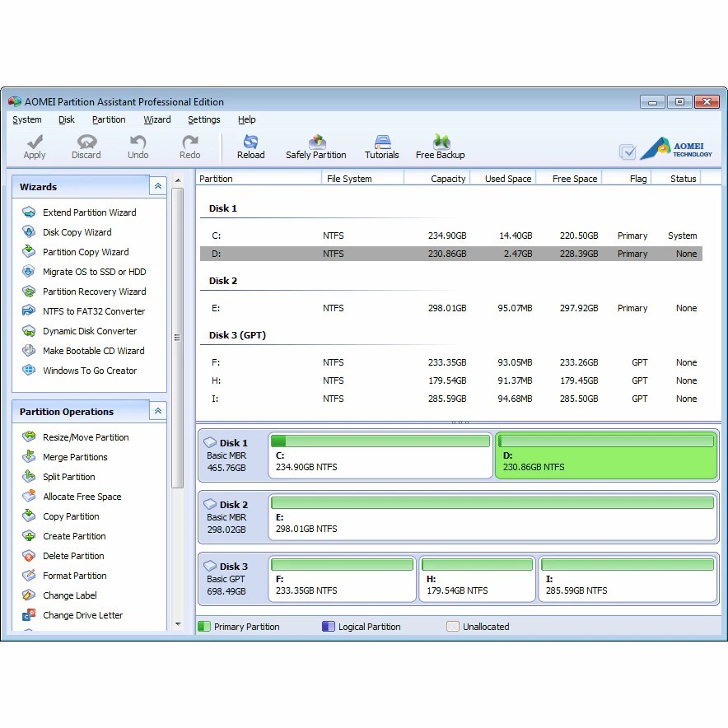This screenshot has width=728, height=728.
Task: Click the Apply checkmark toolbar icon
Action: [35, 147]
